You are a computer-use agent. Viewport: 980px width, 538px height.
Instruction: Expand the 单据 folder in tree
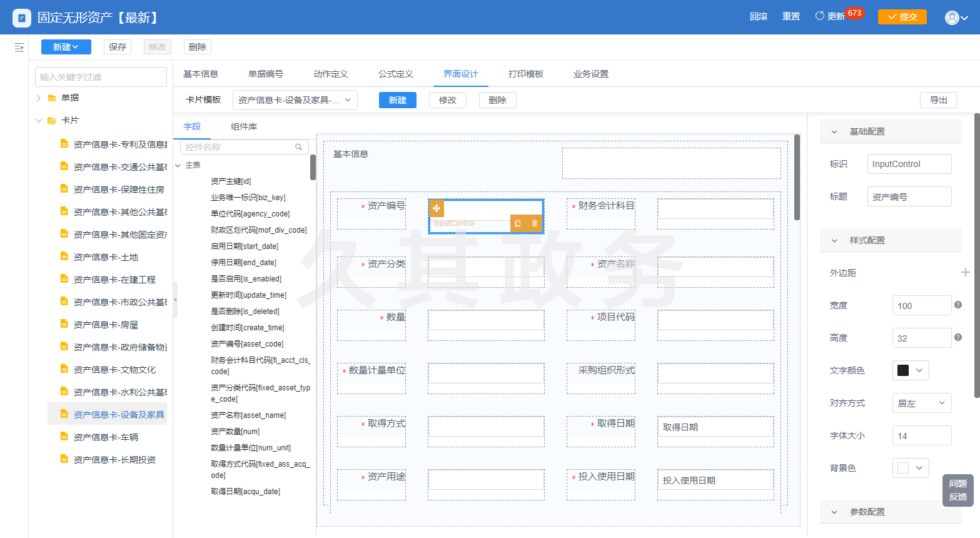pos(39,98)
